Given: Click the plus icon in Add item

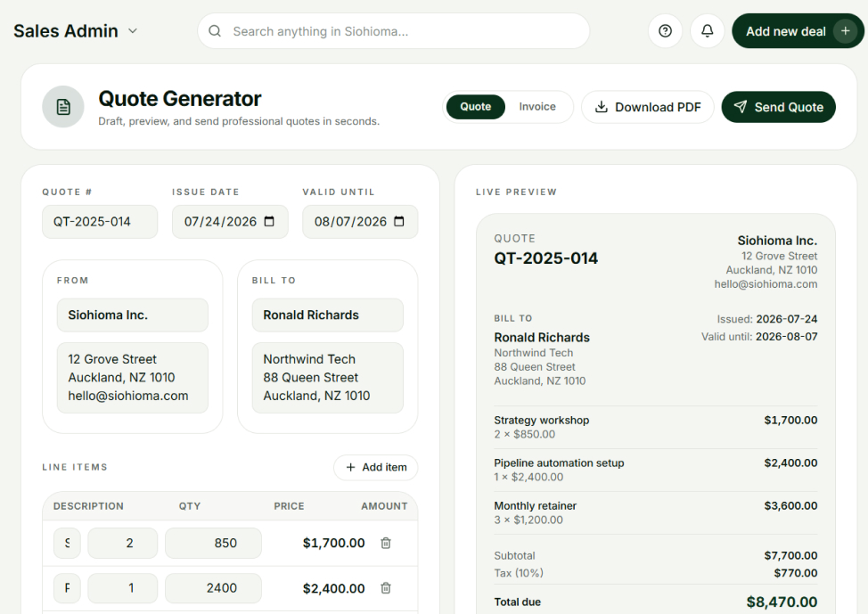Looking at the screenshot, I should pos(350,467).
